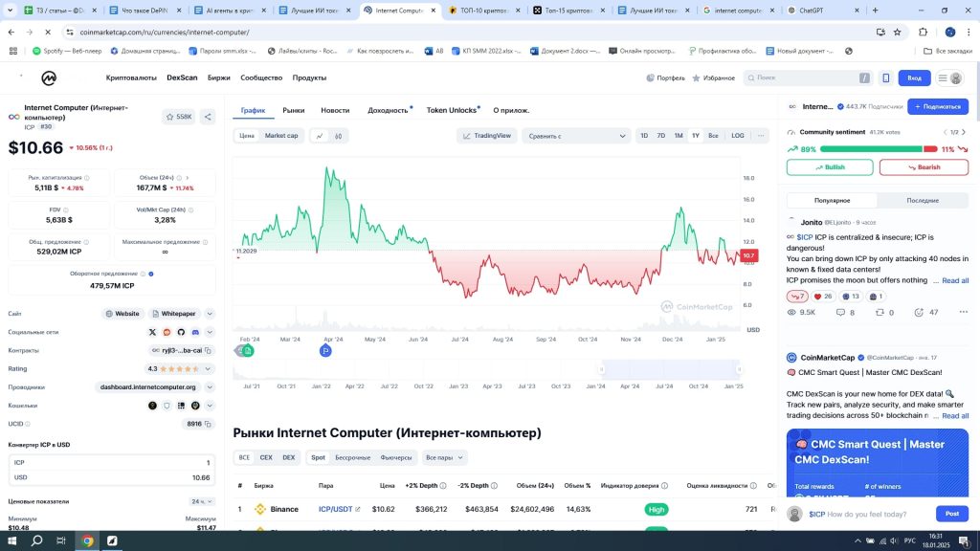Open the X (Twitter) social link
Viewport: 980px width, 551px height.
pyautogui.click(x=152, y=332)
